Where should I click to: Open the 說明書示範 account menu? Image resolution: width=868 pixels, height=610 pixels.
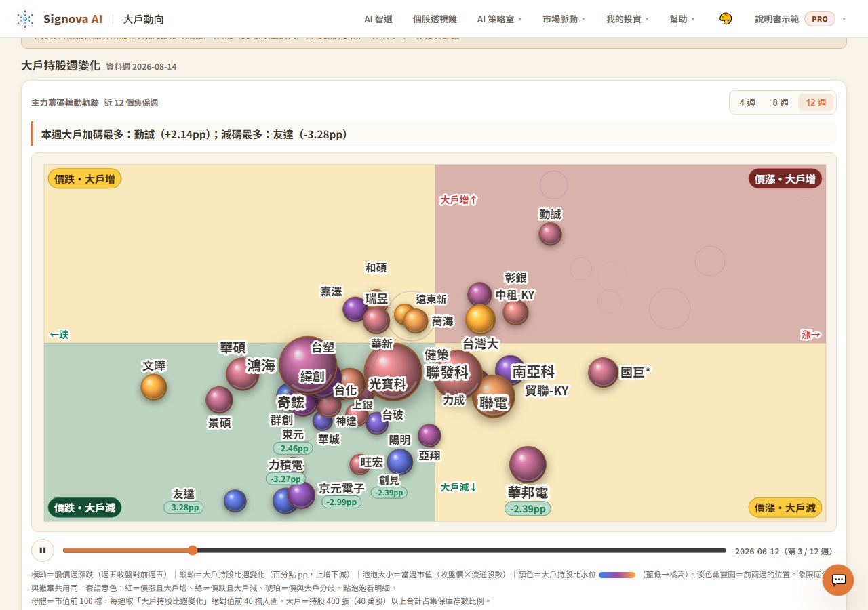pos(800,19)
